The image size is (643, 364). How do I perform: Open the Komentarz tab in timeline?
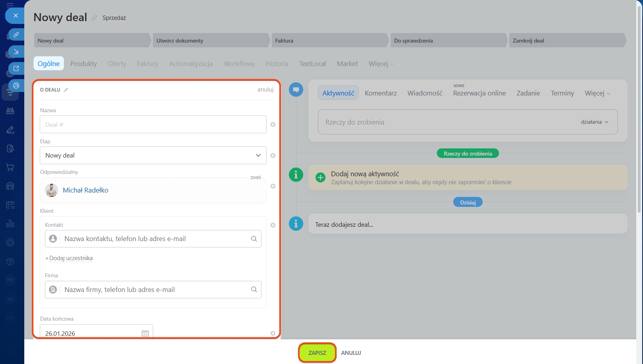(380, 93)
